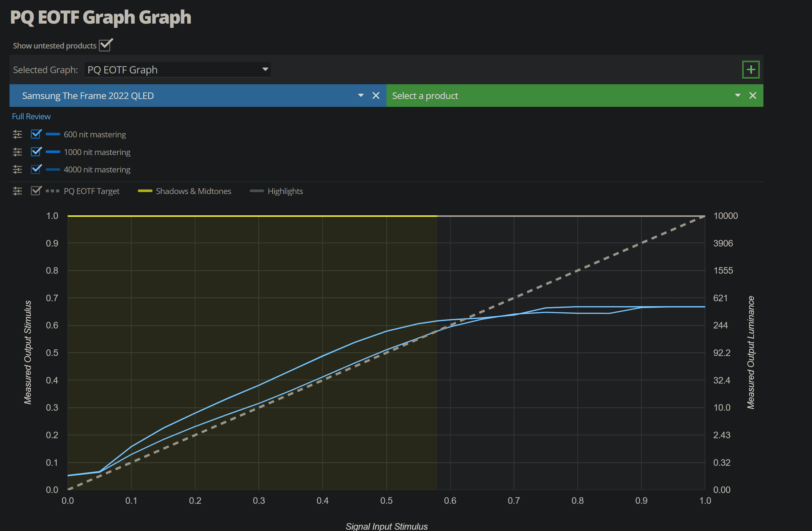Click the 600 nit mastering label
The height and width of the screenshot is (531, 812).
[95, 135]
